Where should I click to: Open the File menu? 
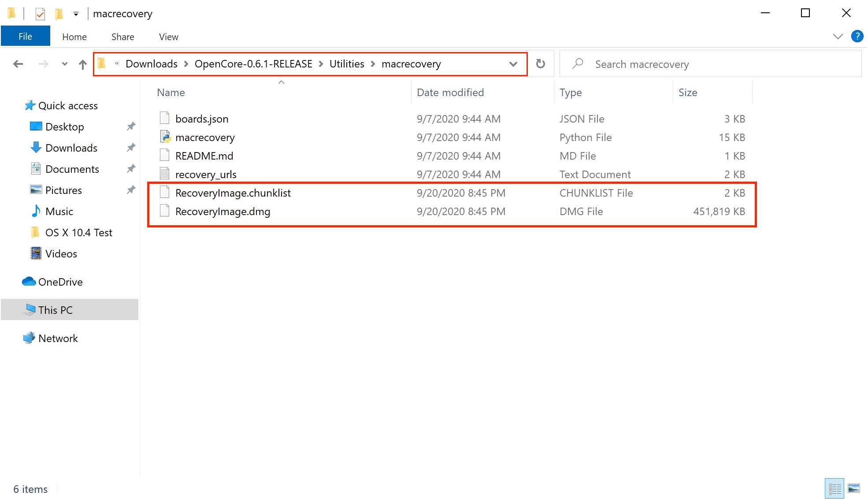coord(25,37)
